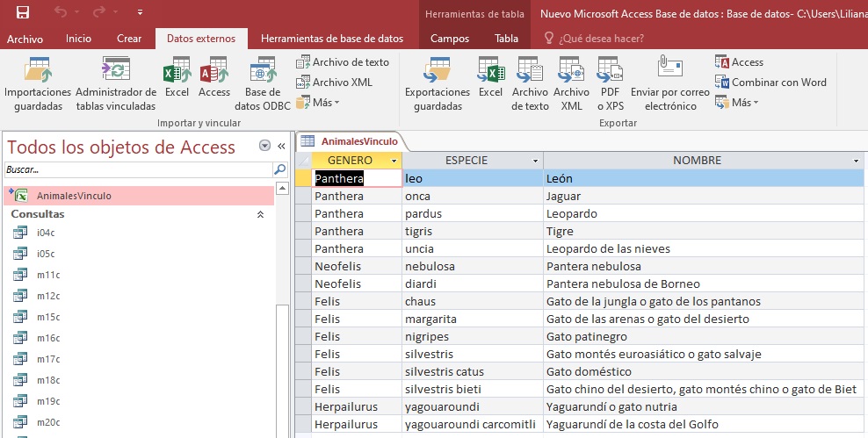
Task: Open the NOMBRE column filter dropdown
Action: point(857,161)
